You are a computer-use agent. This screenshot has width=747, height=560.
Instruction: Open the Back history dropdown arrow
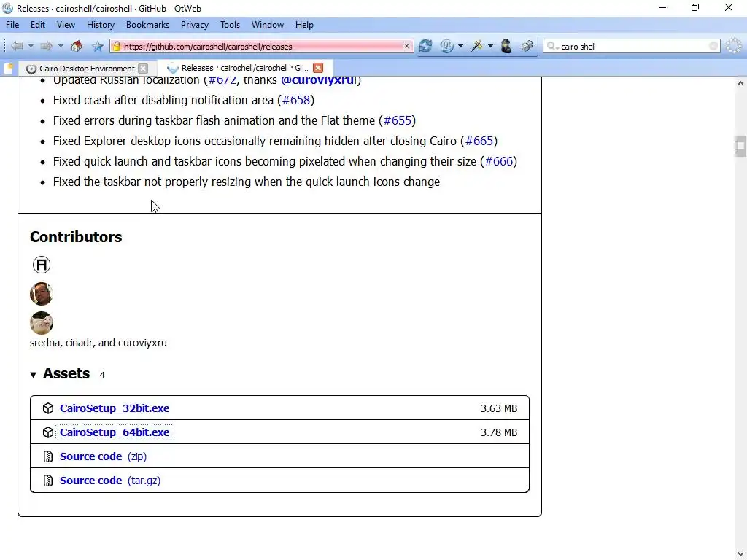click(x=31, y=46)
